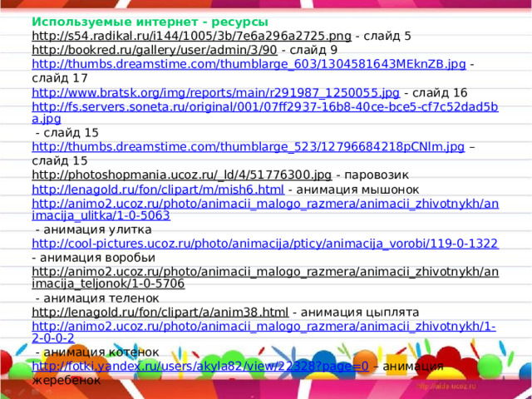Open the photoshopmania.ucoz.ru jpg link
This screenshot has width=532, height=399.
pos(182,175)
